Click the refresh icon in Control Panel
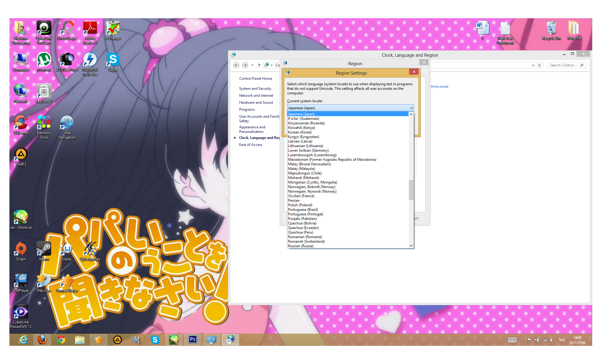This screenshot has height=364, width=601. coord(540,65)
